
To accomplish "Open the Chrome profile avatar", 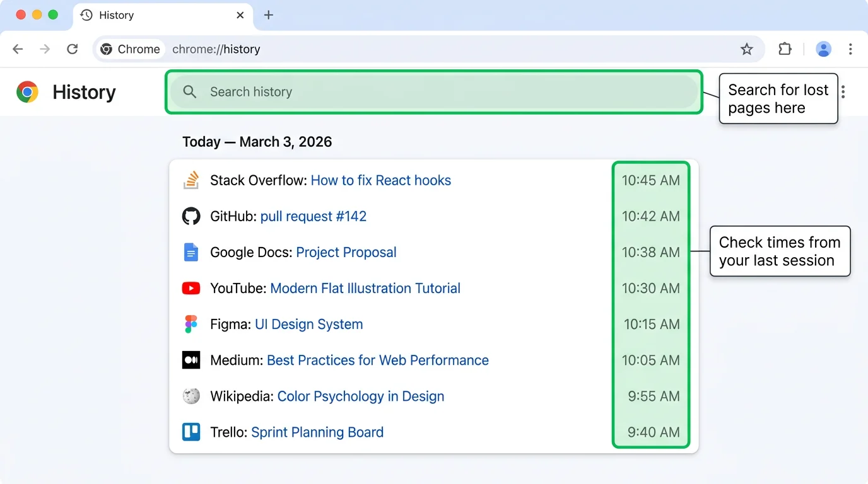I will coord(824,49).
